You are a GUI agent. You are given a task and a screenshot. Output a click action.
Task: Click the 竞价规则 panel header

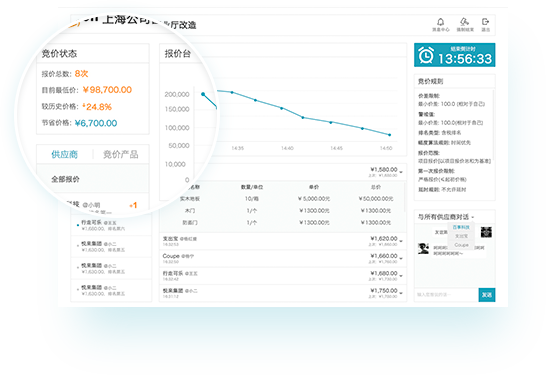(x=454, y=81)
